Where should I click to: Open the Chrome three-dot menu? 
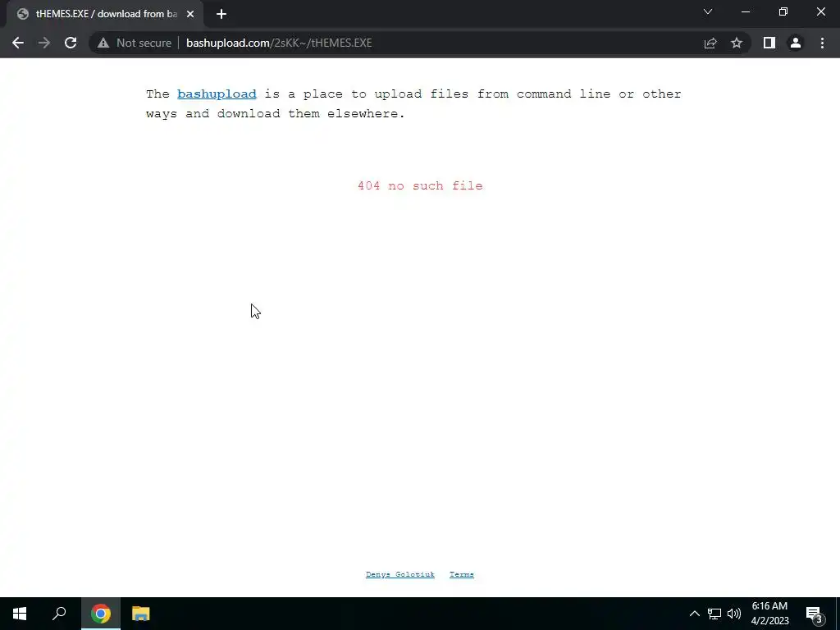pos(822,43)
